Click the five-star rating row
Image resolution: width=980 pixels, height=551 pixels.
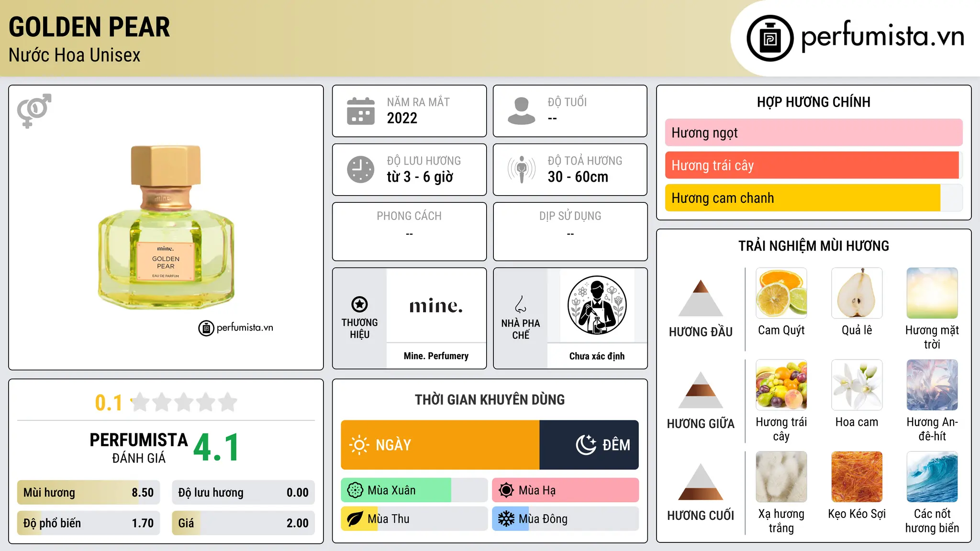point(184,402)
